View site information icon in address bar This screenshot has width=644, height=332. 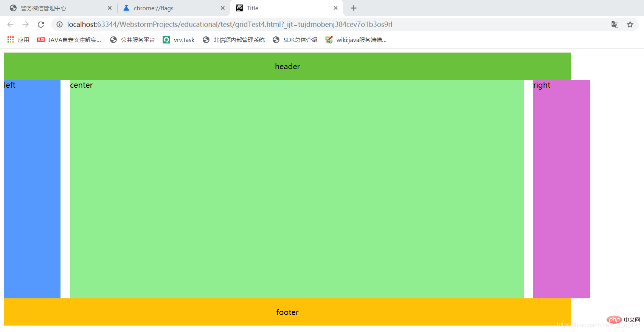click(x=59, y=25)
